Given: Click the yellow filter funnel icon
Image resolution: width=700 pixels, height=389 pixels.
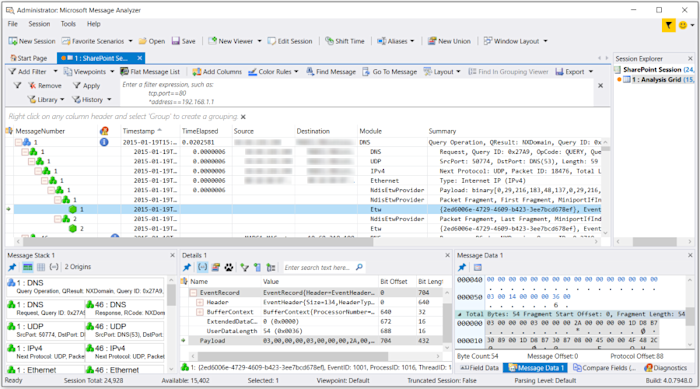Looking at the screenshot, I should (x=668, y=25).
